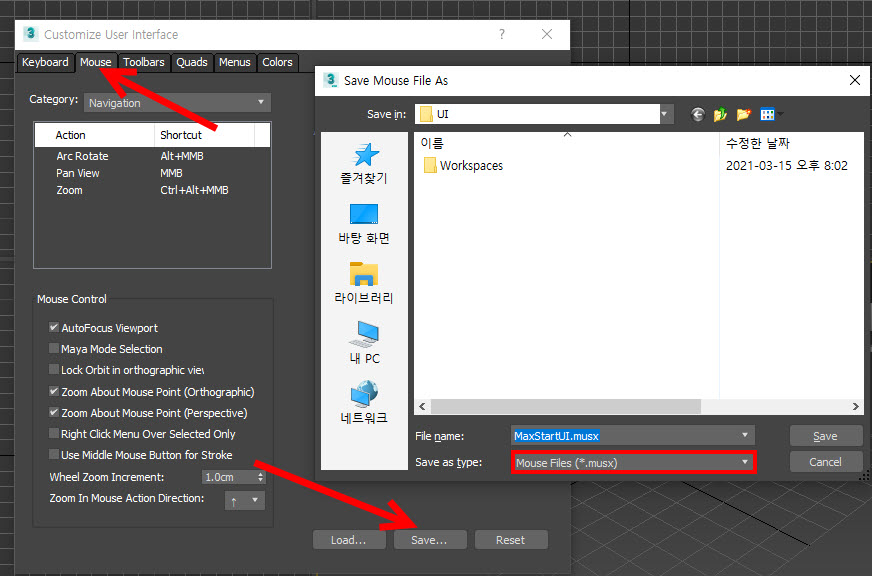Enable Right Click Menu Over Selected Only
Screen dimensions: 872x576
pos(54,434)
